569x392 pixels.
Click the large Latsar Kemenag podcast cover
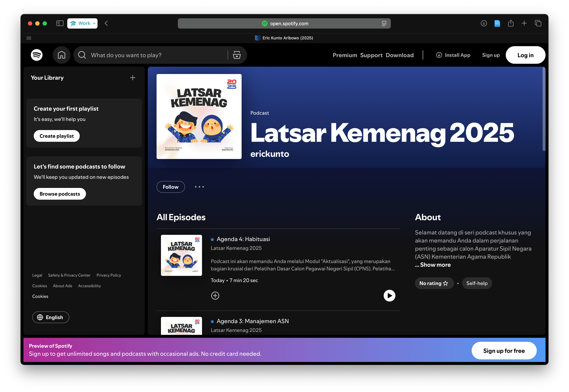(x=199, y=117)
